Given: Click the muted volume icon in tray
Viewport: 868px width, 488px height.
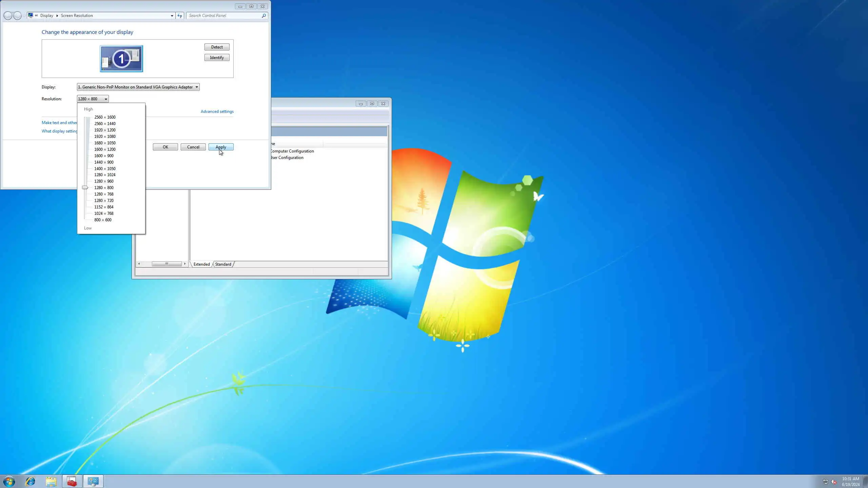Looking at the screenshot, I should [x=834, y=482].
